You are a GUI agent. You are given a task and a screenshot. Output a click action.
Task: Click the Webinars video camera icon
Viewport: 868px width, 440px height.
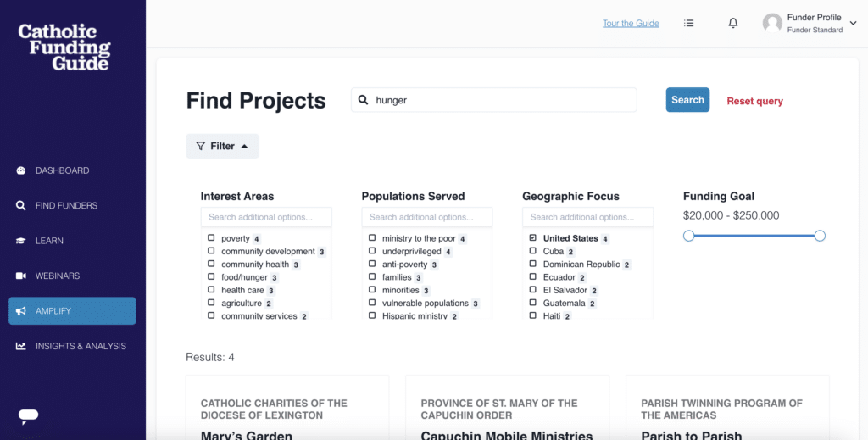point(21,276)
